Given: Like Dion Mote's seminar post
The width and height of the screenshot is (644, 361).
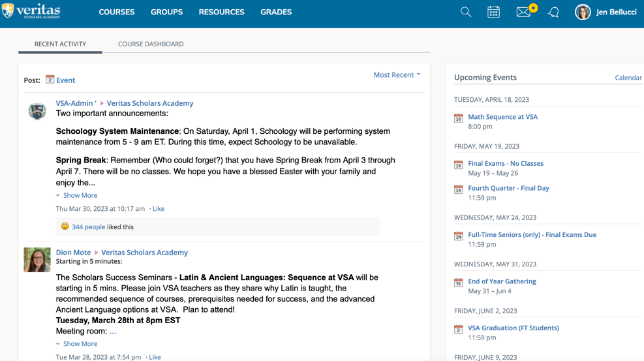Looking at the screenshot, I should click(x=155, y=357).
